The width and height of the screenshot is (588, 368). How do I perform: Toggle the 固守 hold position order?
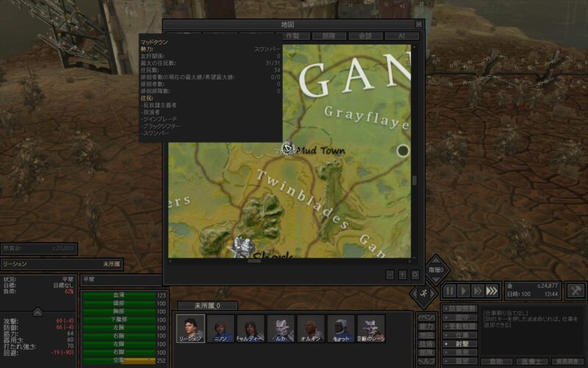[x=460, y=317]
